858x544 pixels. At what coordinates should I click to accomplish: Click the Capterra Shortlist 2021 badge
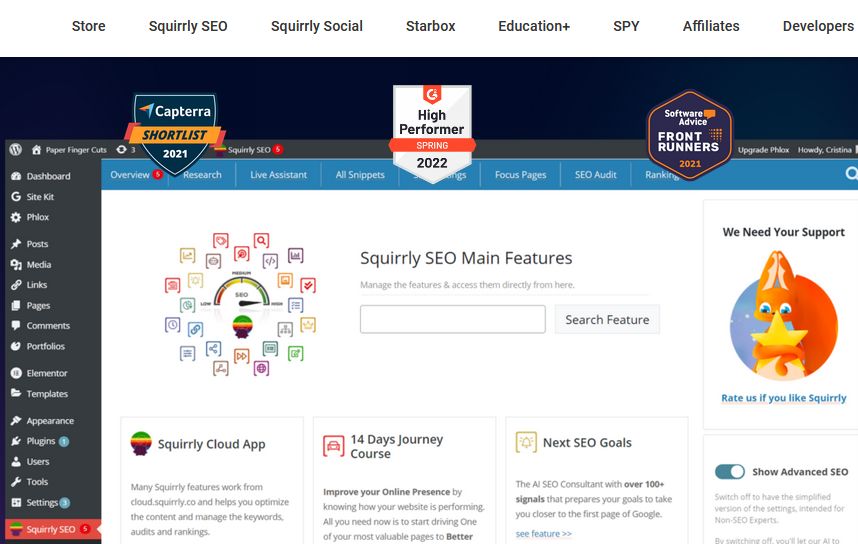point(175,133)
